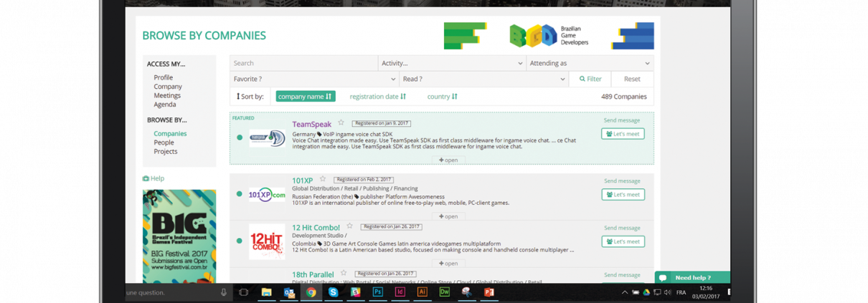Open the Read ? dropdown
This screenshot has height=303, width=868.
coord(483,79)
